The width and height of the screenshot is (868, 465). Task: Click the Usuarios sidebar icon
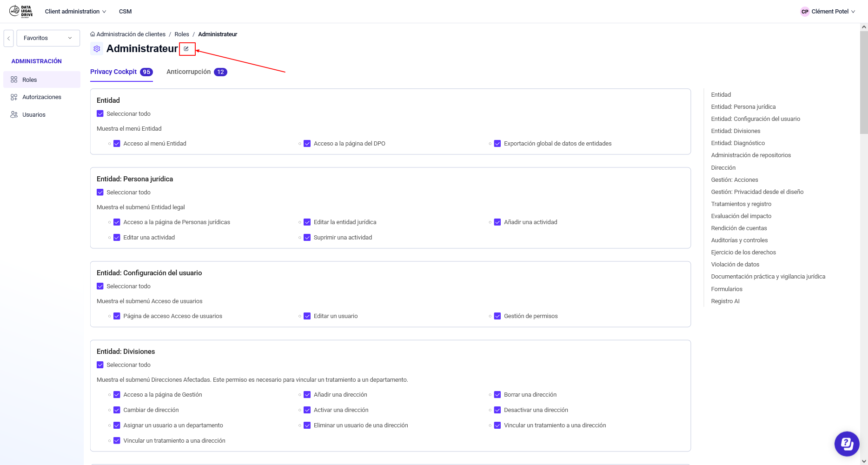(14, 114)
